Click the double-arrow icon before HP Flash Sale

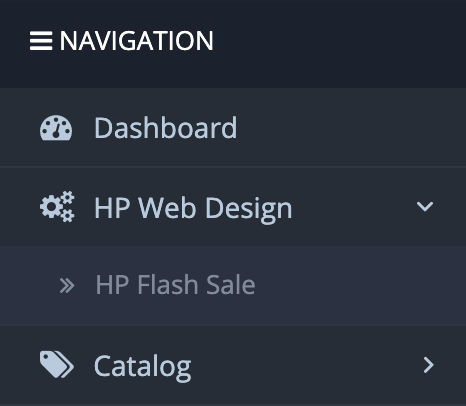click(x=67, y=286)
